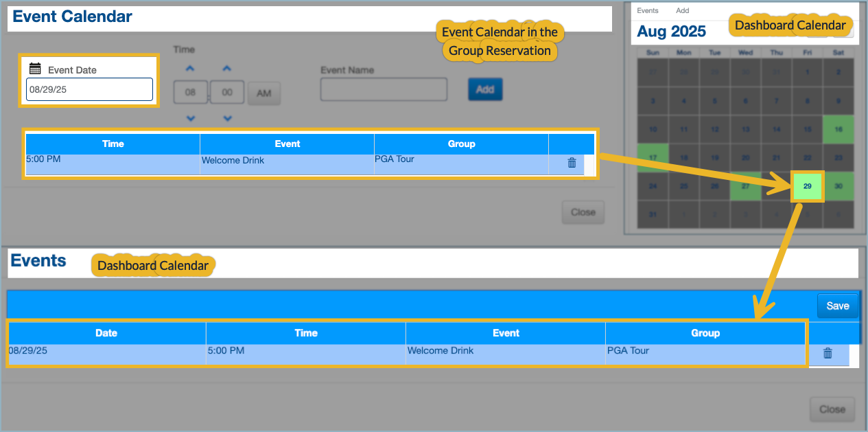
Task: Click trash icon in Events dashboard row
Action: [828, 353]
